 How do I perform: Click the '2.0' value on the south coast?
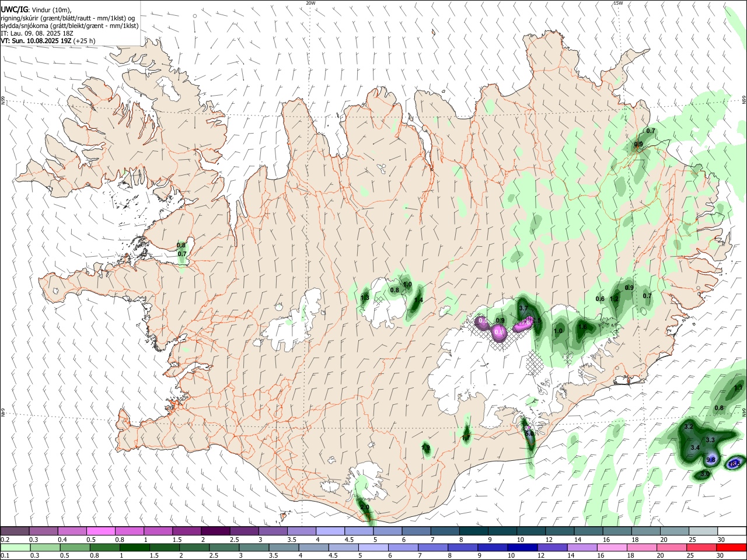(x=365, y=508)
